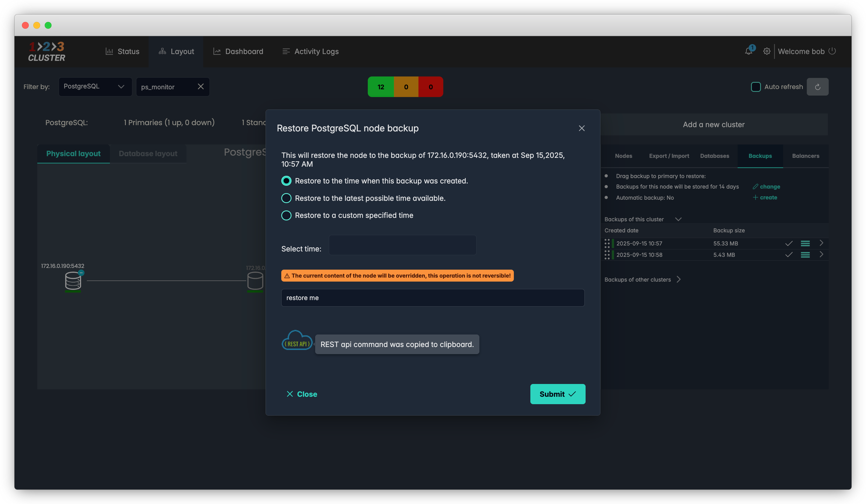Open the Activity Logs menu
Screen dimensions: 866x504
[310, 51]
